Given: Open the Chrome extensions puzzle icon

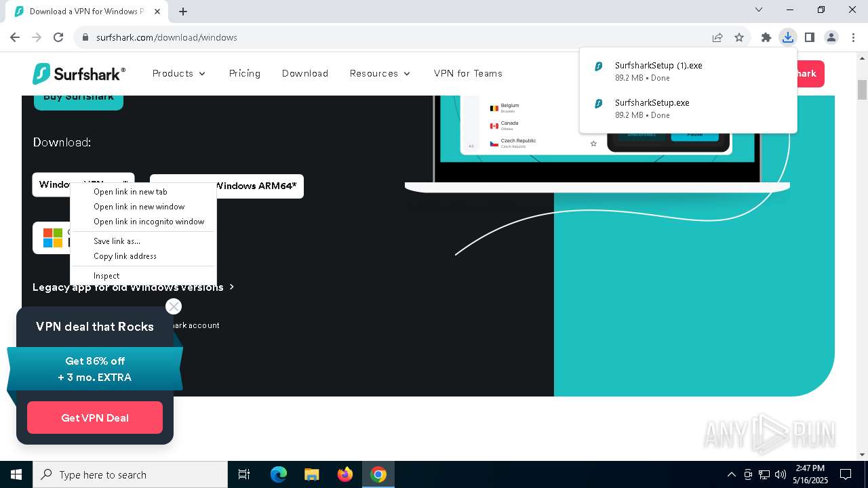Looking at the screenshot, I should 766,37.
